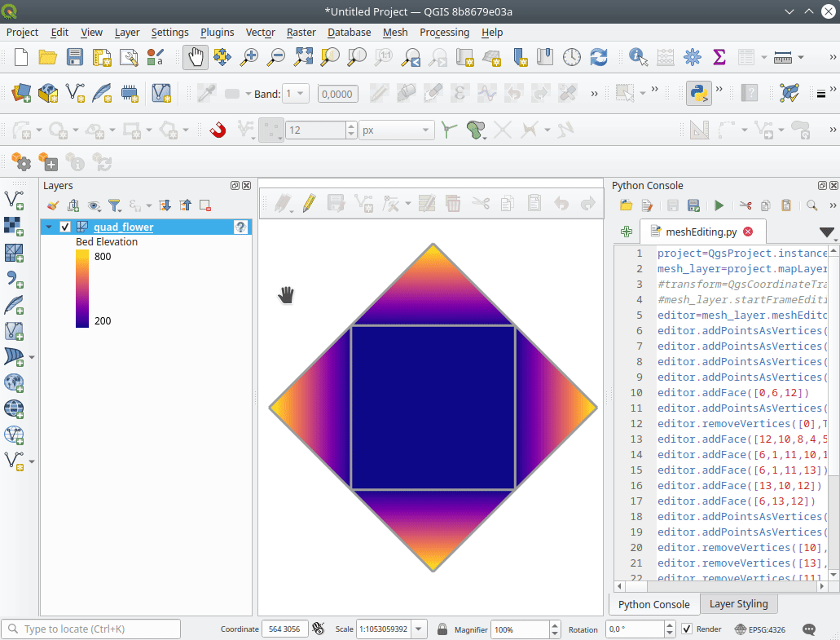Click the Toggle Editing pencil icon
840x640 pixels.
[309, 203]
